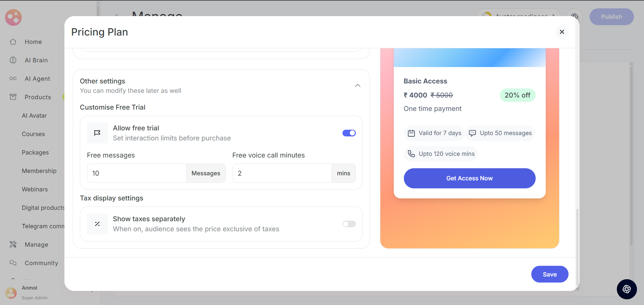Enable Show taxes separately toggle
Image resolution: width=644 pixels, height=305 pixels.
pos(349,224)
